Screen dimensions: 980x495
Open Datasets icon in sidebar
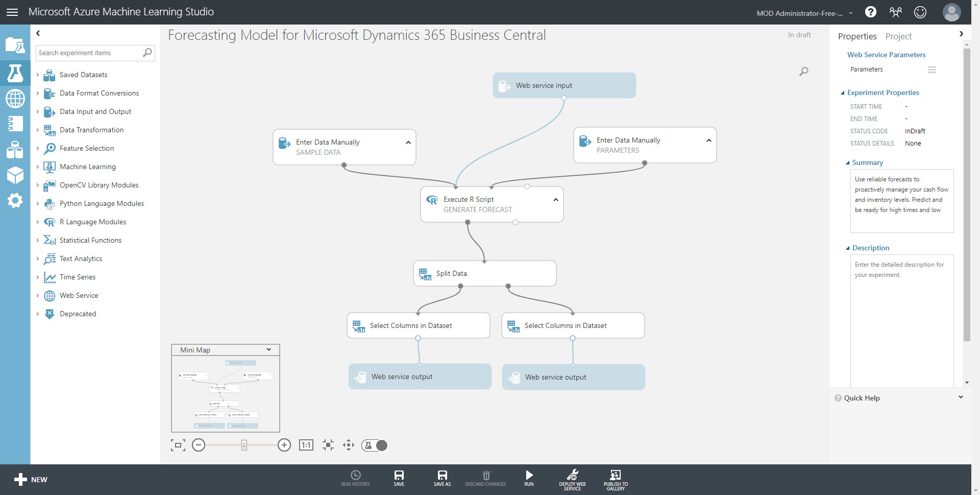pyautogui.click(x=15, y=149)
